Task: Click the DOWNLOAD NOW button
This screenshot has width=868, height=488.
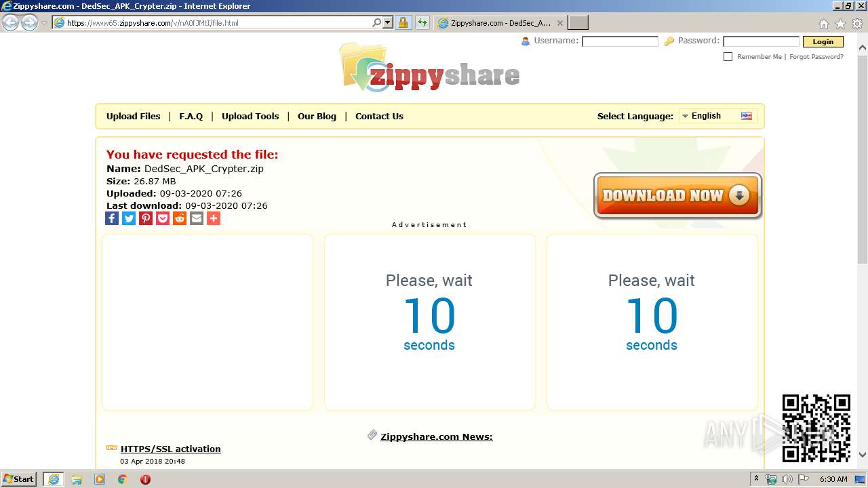Action: tap(677, 195)
